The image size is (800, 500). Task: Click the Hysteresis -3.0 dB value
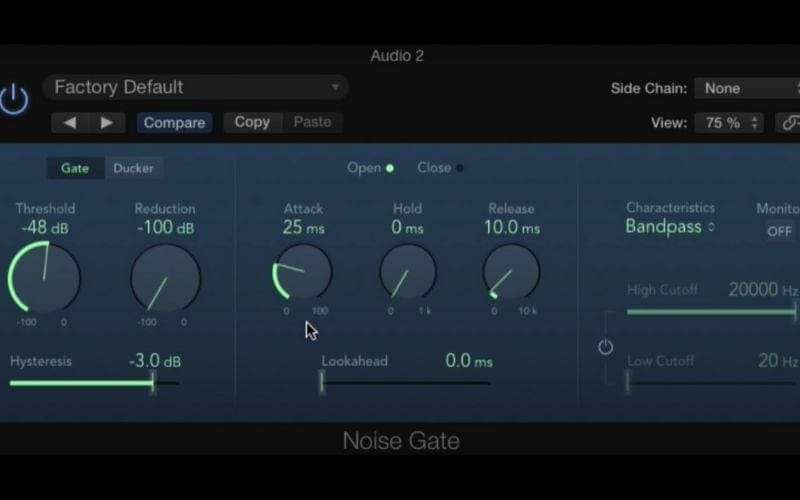(x=155, y=361)
